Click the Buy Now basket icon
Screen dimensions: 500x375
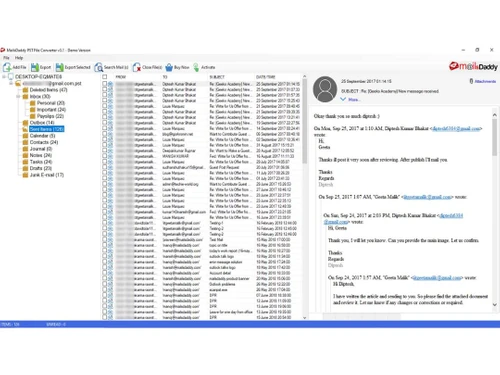pos(169,67)
